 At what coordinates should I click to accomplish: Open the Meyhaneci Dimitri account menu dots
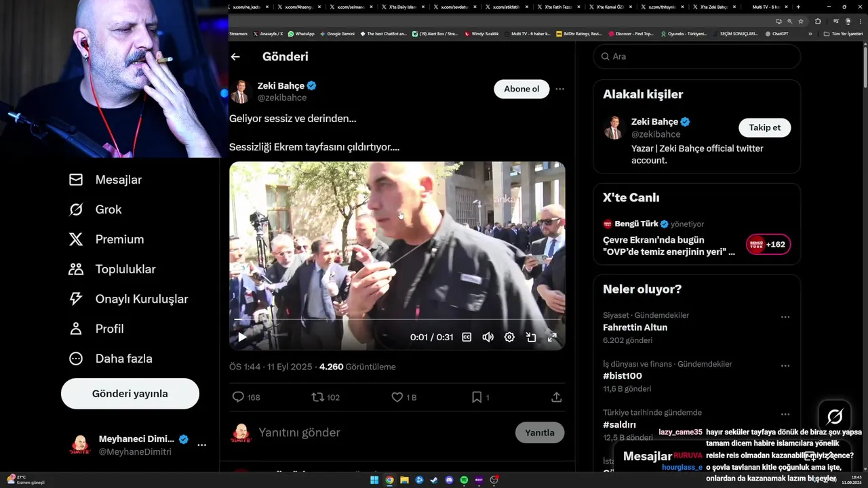coord(201,445)
